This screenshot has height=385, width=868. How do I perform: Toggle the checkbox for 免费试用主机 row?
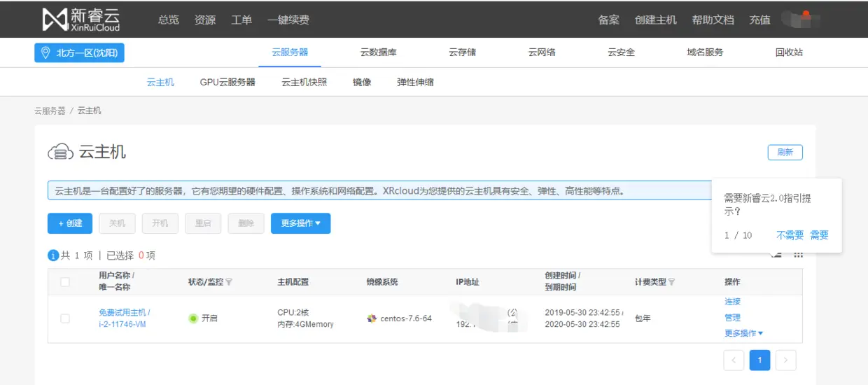point(65,318)
